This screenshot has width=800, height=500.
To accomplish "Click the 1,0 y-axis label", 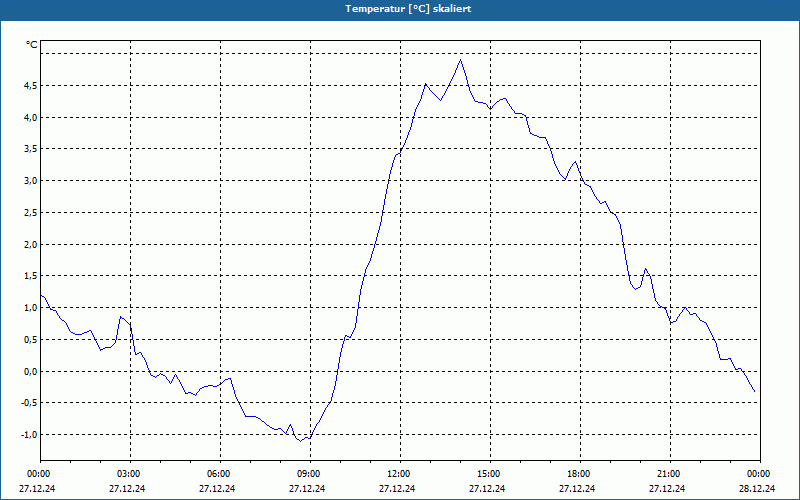I will (x=30, y=308).
